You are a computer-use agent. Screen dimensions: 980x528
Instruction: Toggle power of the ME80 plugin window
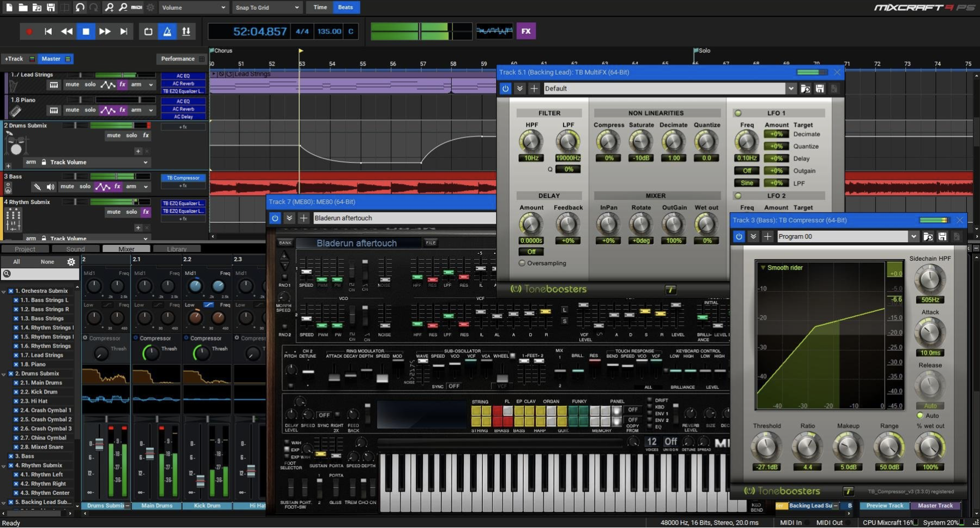[x=274, y=218]
